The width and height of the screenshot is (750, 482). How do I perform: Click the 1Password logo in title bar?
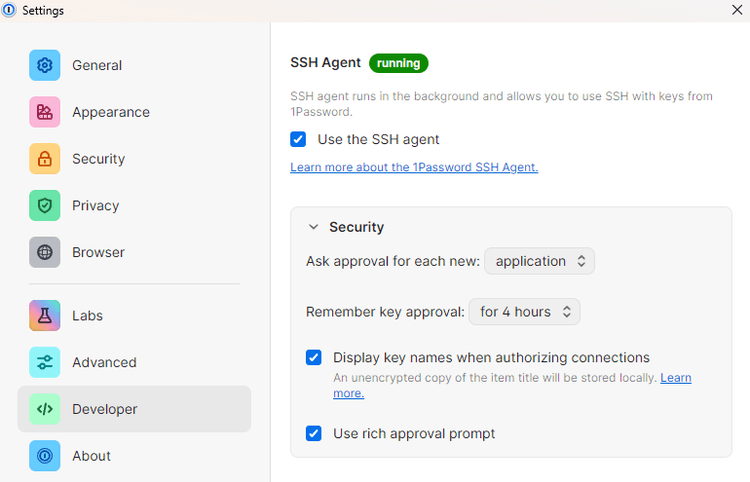tap(9, 10)
